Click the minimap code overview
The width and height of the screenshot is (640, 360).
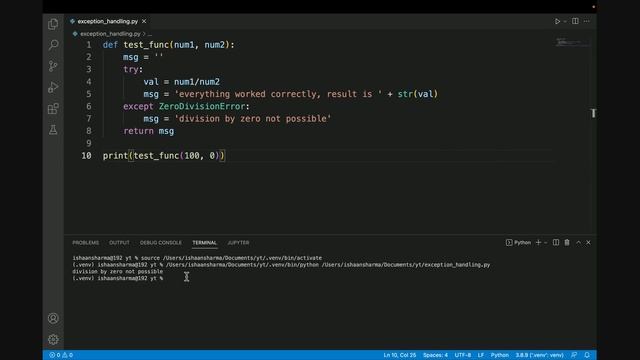pyautogui.click(x=572, y=42)
